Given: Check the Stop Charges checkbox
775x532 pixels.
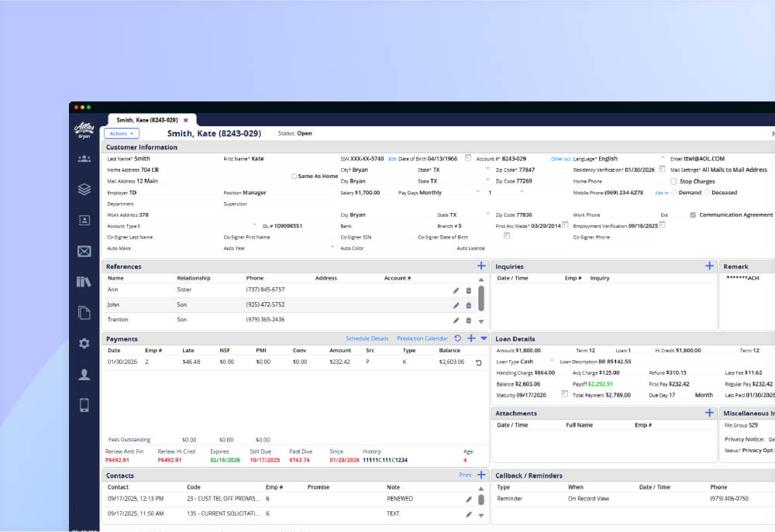Looking at the screenshot, I should 673,181.
